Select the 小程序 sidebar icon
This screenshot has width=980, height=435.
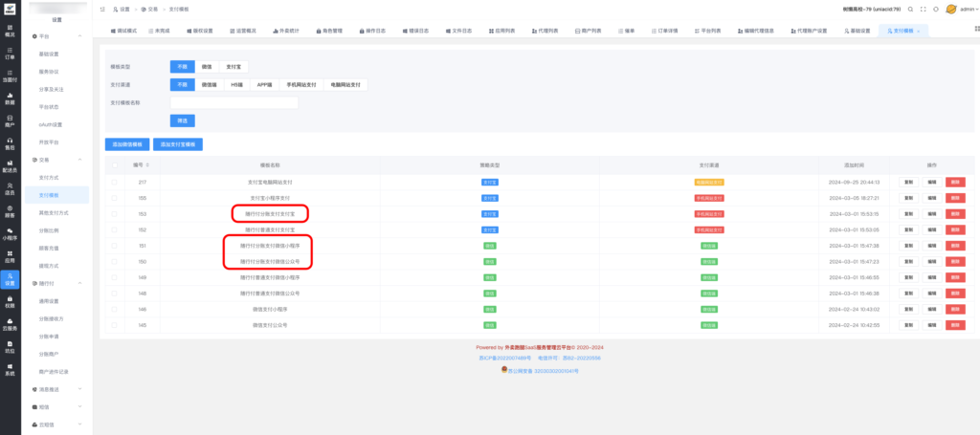click(10, 235)
